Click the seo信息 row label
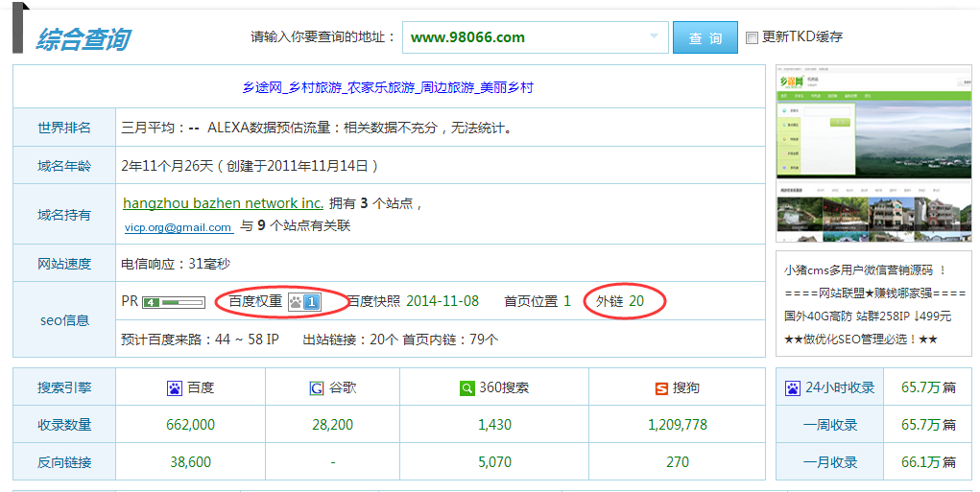This screenshot has width=980, height=492. click(x=64, y=320)
